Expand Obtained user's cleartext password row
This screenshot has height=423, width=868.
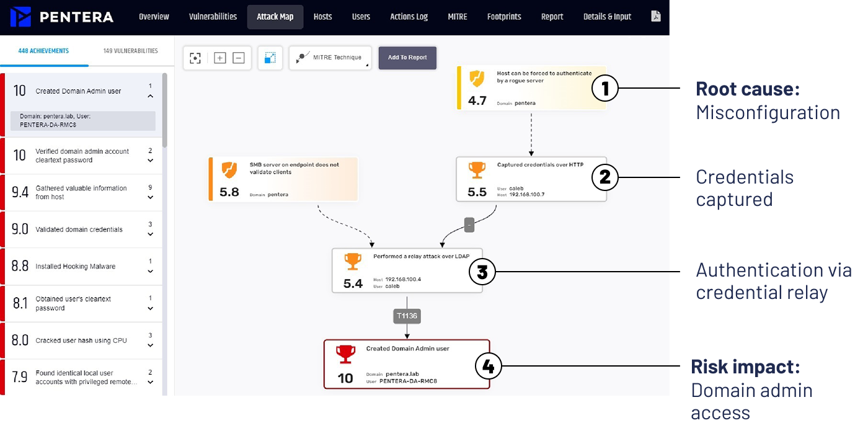point(150,308)
